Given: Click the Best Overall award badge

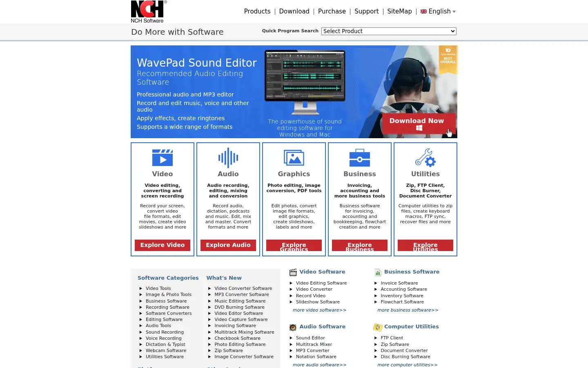Looking at the screenshot, I should pyautogui.click(x=448, y=60).
